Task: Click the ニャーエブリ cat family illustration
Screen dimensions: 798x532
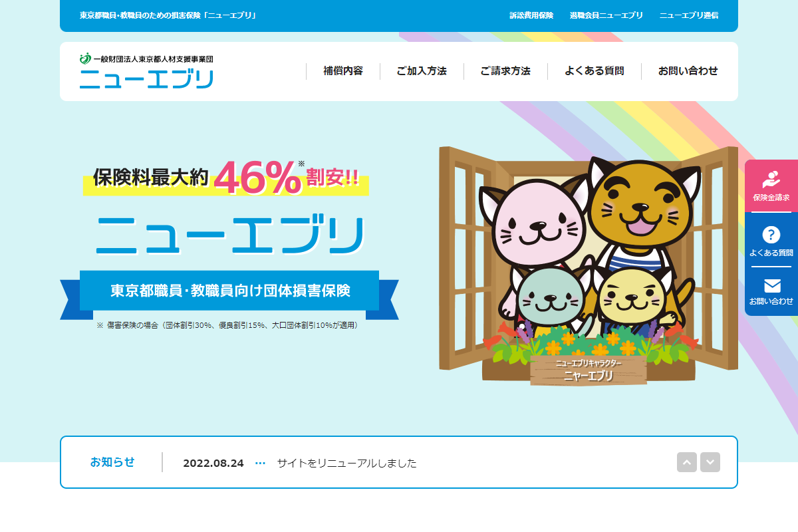Action: pyautogui.click(x=589, y=266)
